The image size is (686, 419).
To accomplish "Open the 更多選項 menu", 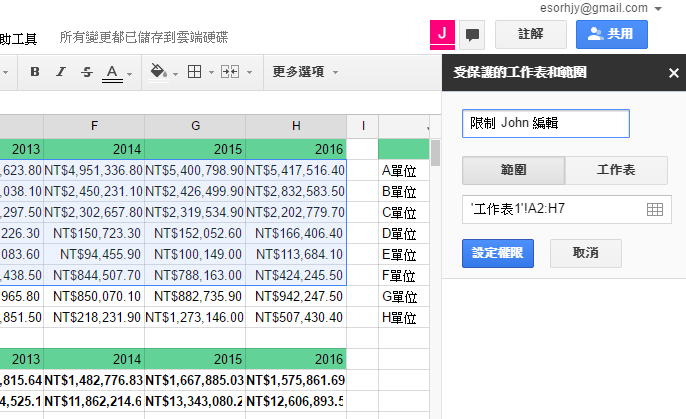I will (x=305, y=72).
